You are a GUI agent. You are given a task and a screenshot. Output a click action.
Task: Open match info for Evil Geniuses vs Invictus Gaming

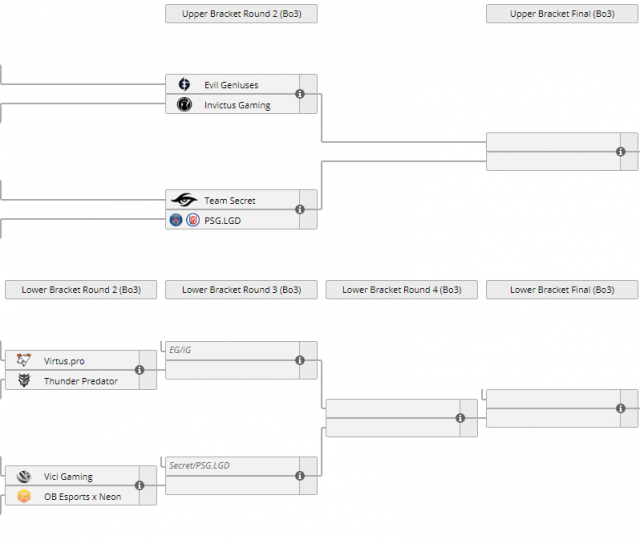coord(300,94)
